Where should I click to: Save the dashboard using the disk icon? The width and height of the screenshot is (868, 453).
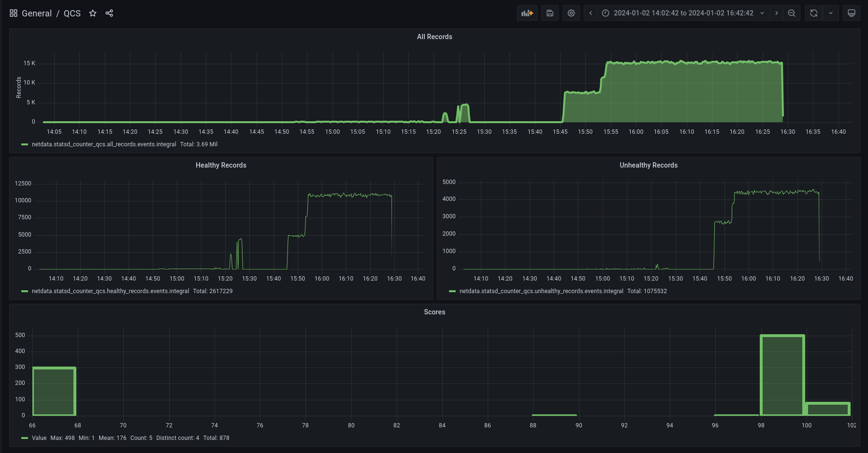pyautogui.click(x=550, y=13)
